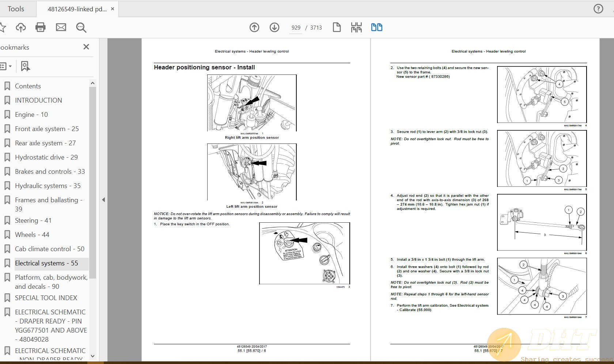Screen dimensions: 614x364
Task: Click the bookmarks panel scrollbar thumb
Action: point(92,183)
